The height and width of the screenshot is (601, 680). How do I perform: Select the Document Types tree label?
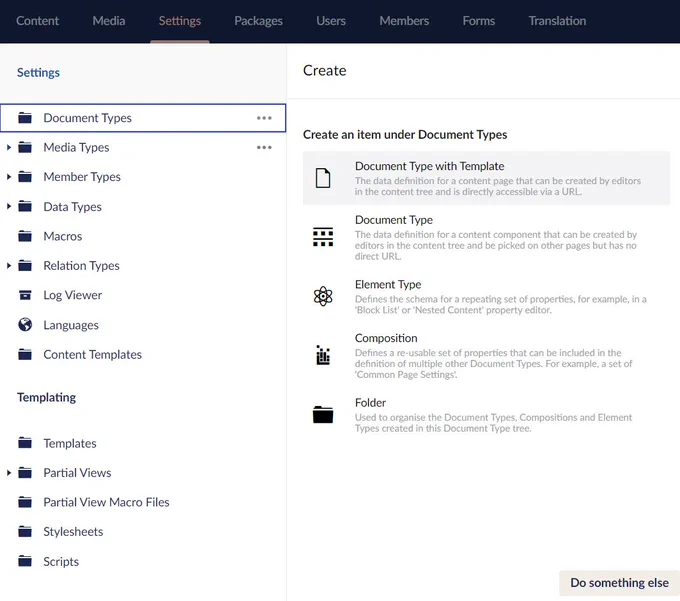88,118
